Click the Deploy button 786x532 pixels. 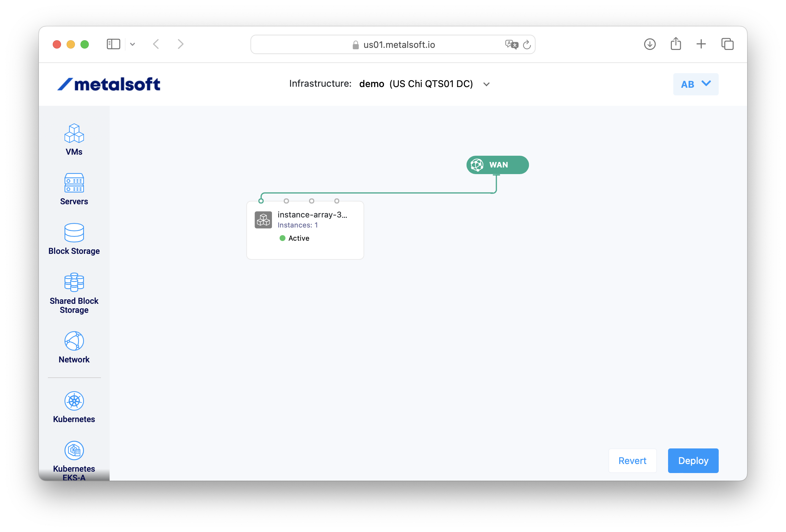pos(693,461)
